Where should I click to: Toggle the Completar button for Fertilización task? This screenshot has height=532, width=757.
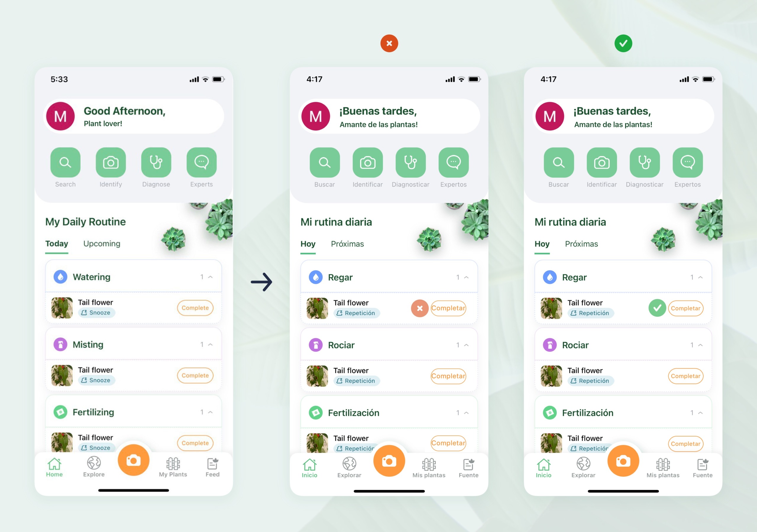(685, 442)
